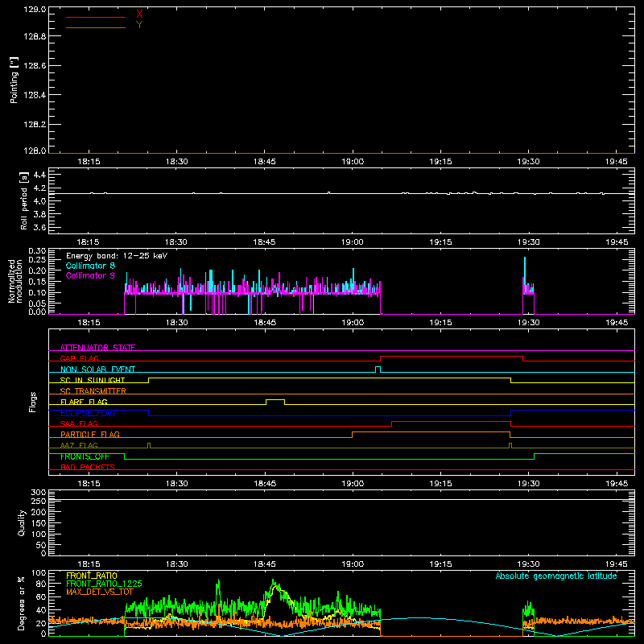
Task: Click the raised GAP_FLAG segment after 19:05
Action: 452,357
